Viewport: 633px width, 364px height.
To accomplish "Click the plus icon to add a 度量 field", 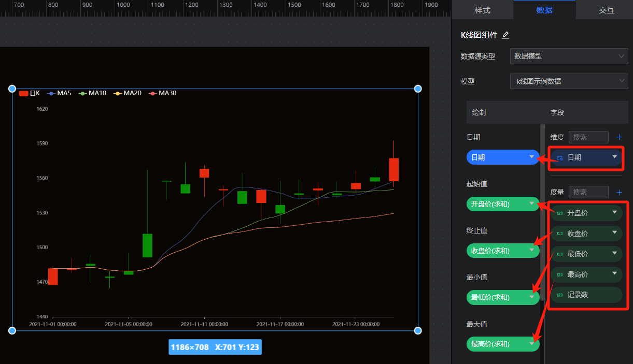I will coord(619,192).
